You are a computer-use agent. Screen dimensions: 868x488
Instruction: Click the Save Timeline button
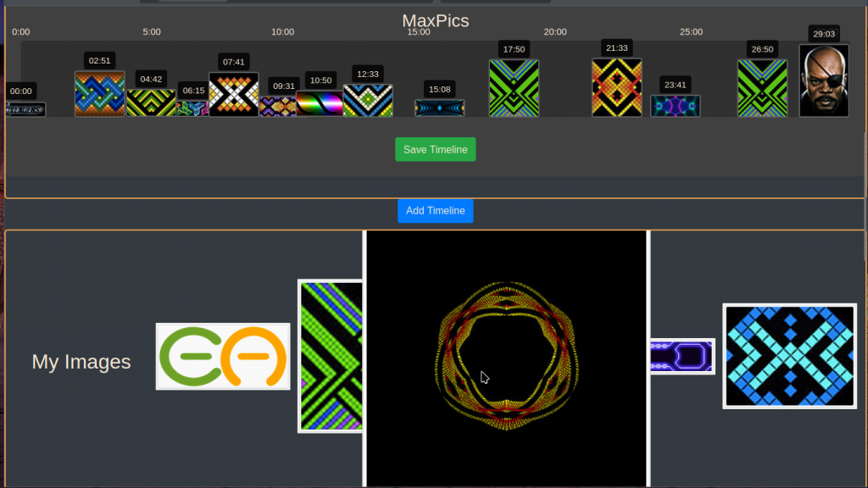[x=435, y=149]
